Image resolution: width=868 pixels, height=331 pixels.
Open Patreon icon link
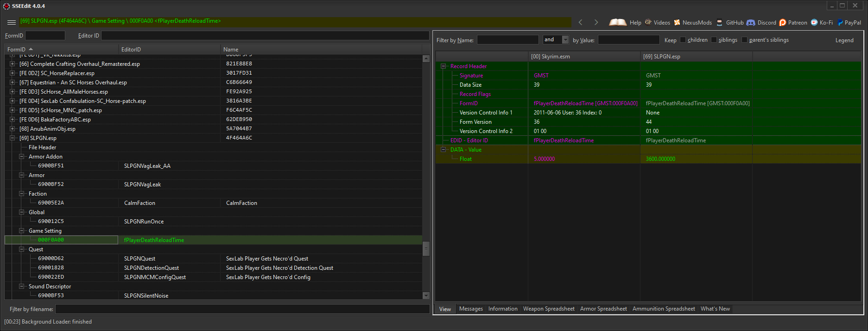click(783, 22)
